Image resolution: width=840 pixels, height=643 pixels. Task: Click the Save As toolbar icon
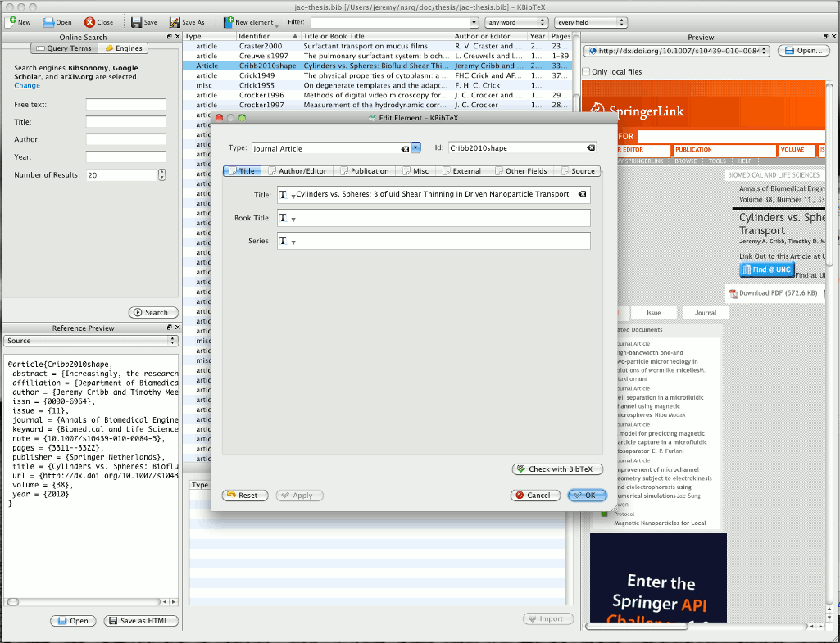(174, 22)
